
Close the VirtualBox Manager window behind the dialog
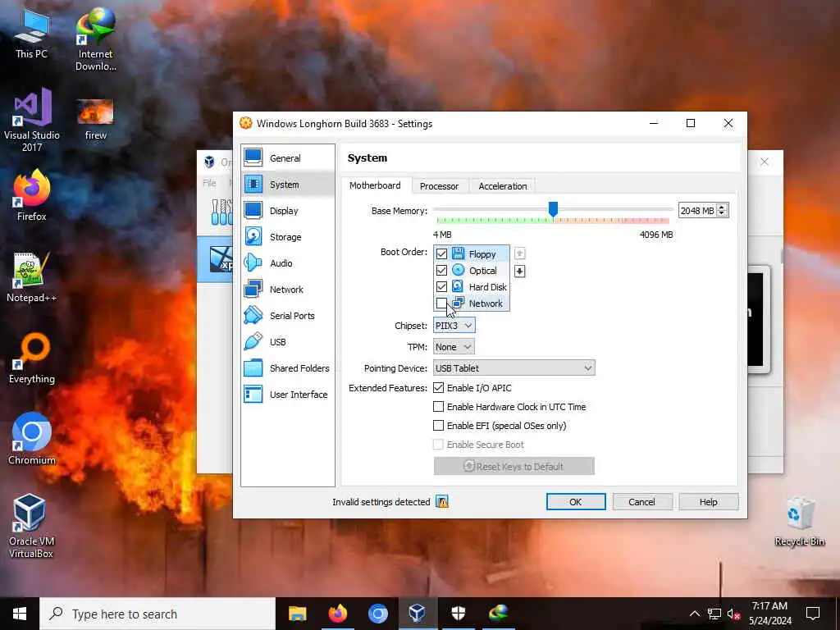pos(765,162)
